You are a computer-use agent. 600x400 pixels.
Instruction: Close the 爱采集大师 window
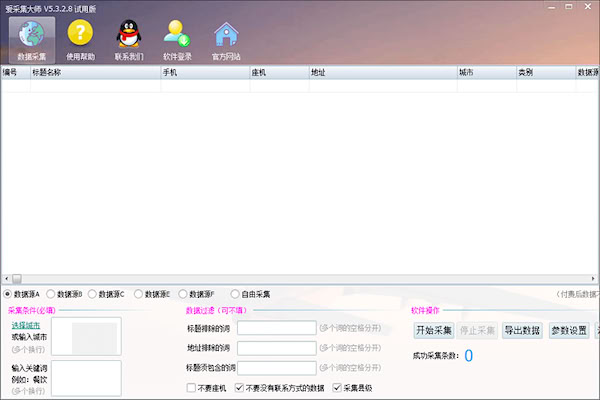pos(588,7)
